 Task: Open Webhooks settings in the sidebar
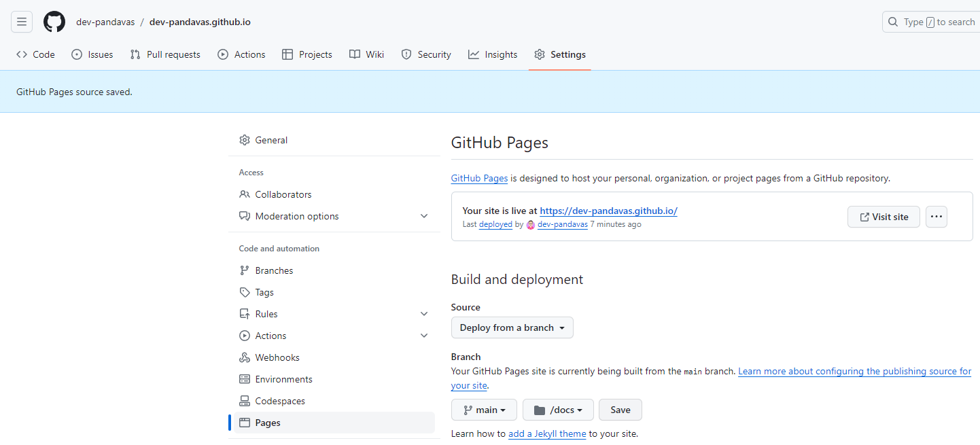coord(277,357)
